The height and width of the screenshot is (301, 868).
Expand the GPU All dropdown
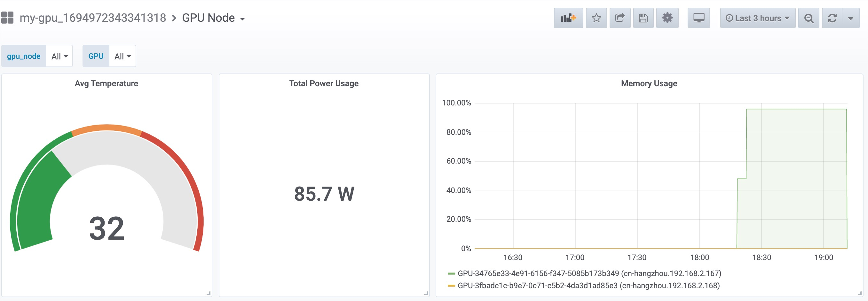click(x=122, y=56)
